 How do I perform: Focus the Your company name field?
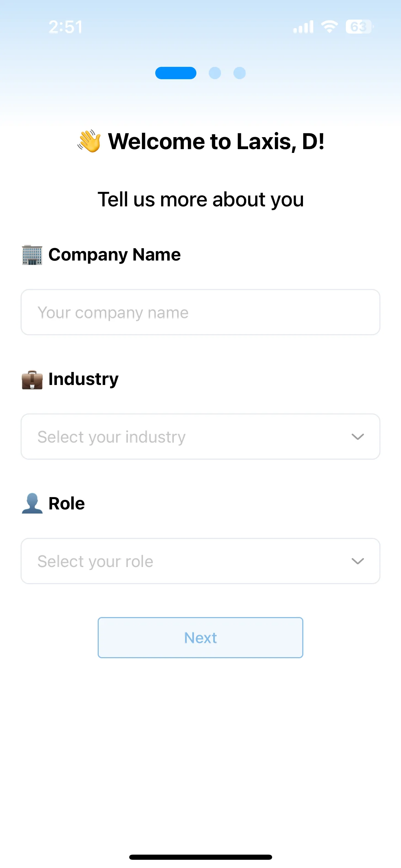(200, 312)
